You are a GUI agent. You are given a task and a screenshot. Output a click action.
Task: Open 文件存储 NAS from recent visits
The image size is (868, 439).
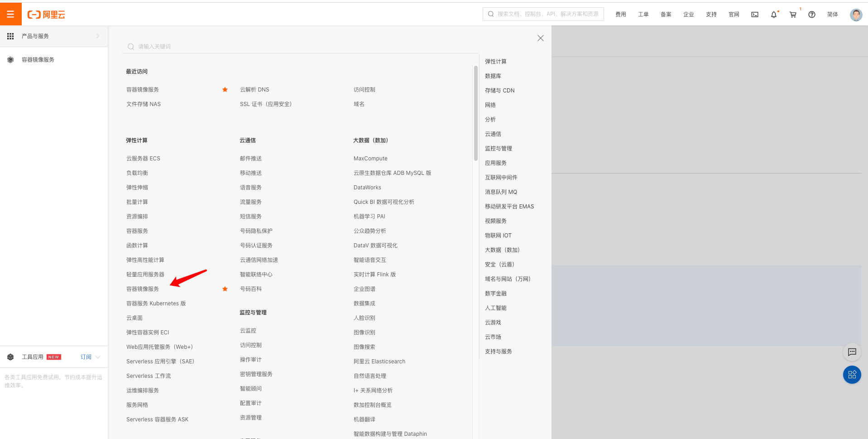click(144, 104)
